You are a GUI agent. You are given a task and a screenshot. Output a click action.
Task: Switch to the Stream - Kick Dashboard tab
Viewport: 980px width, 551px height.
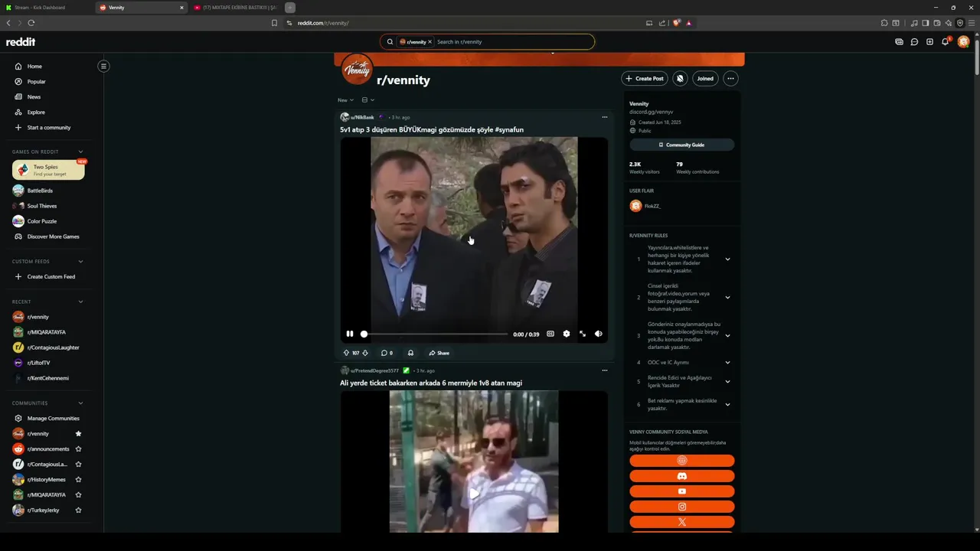coord(47,8)
